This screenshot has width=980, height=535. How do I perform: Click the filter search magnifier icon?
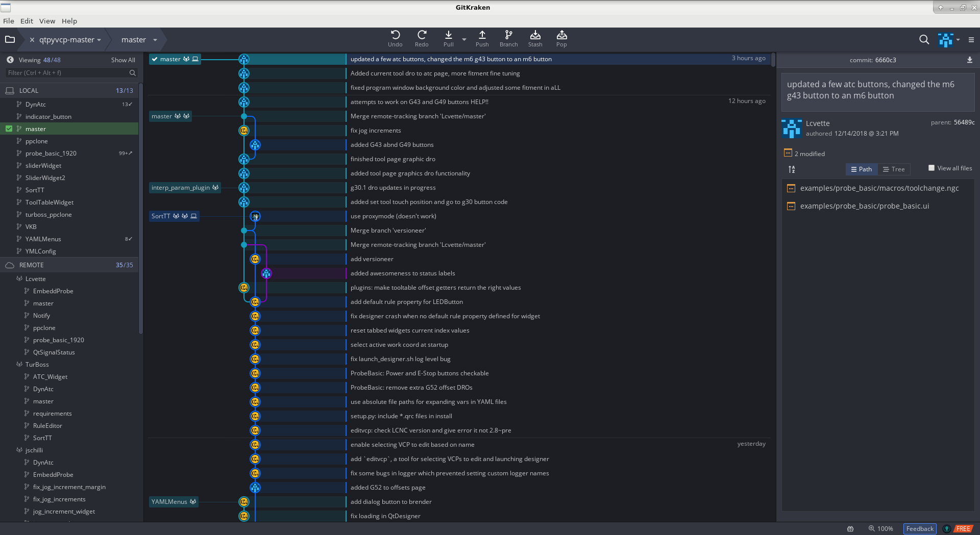tap(133, 73)
